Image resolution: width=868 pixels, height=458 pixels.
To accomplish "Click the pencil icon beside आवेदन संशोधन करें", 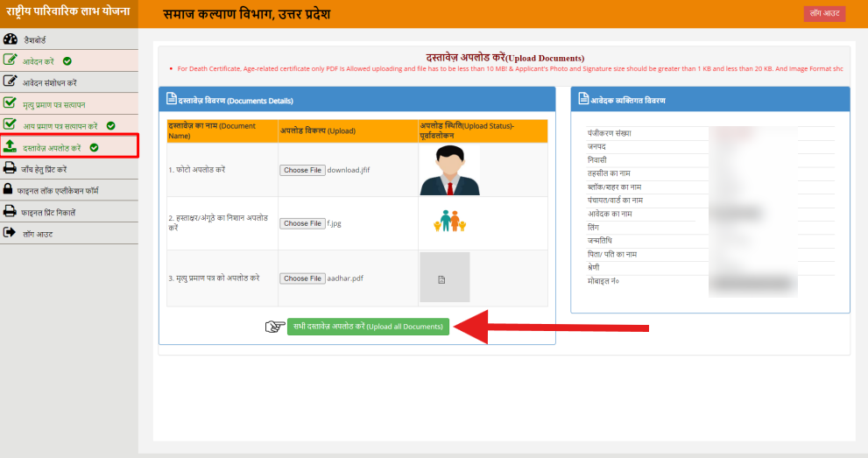I will point(10,81).
